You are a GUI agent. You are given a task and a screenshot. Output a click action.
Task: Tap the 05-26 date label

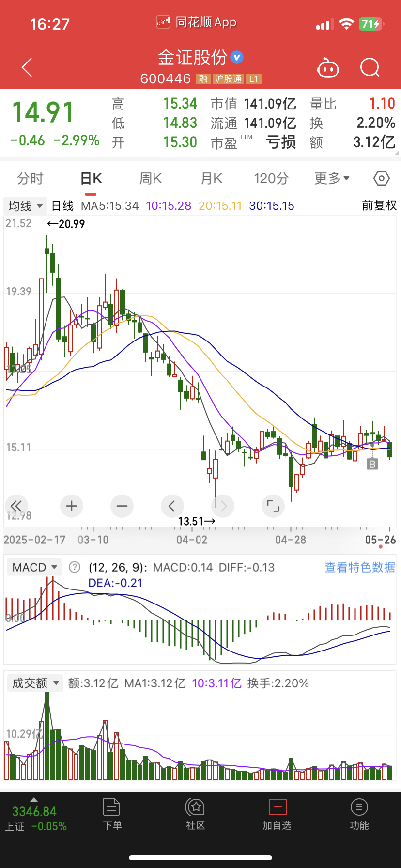pyautogui.click(x=380, y=540)
